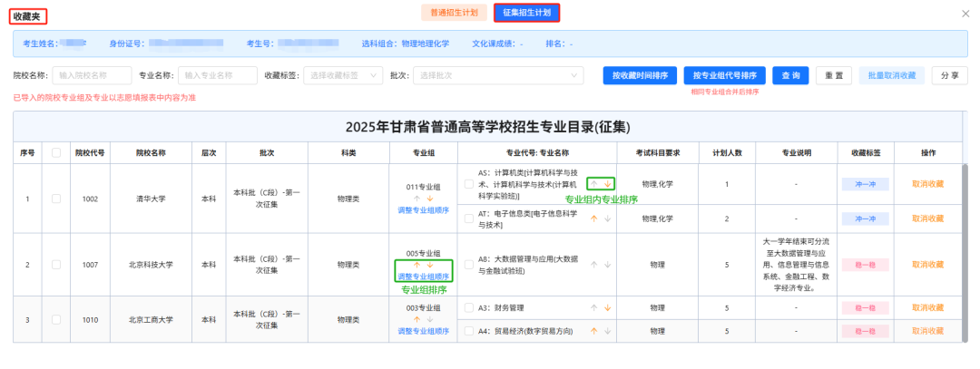Image resolution: width=980 pixels, height=369 pixels.
Task: Sort by 按专业组代号排序 button
Action: pyautogui.click(x=725, y=75)
